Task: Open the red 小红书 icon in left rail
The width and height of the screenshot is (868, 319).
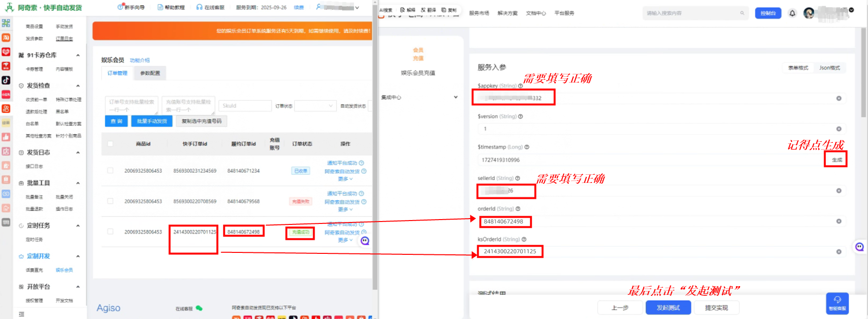Action: (6, 94)
